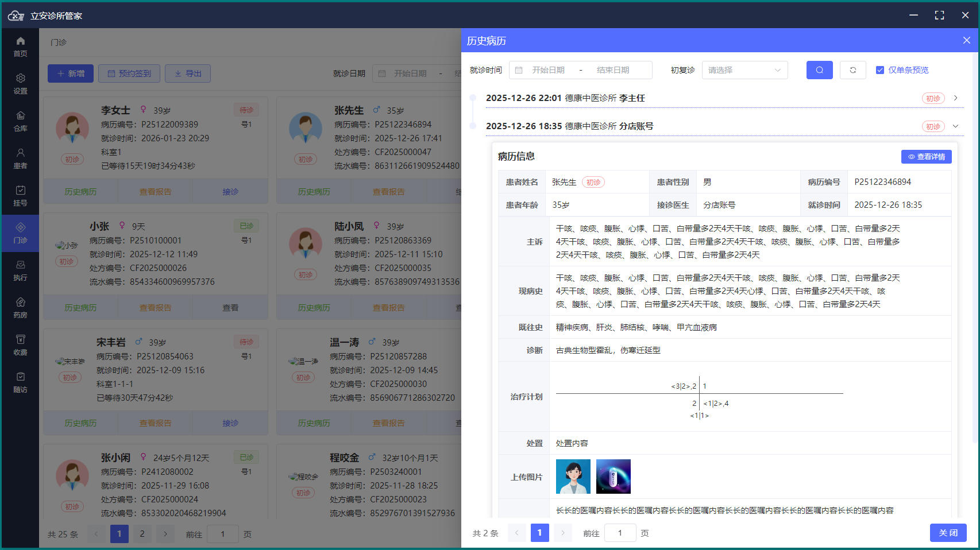Click 查看 under 小张 card
980x550 pixels.
tap(230, 308)
